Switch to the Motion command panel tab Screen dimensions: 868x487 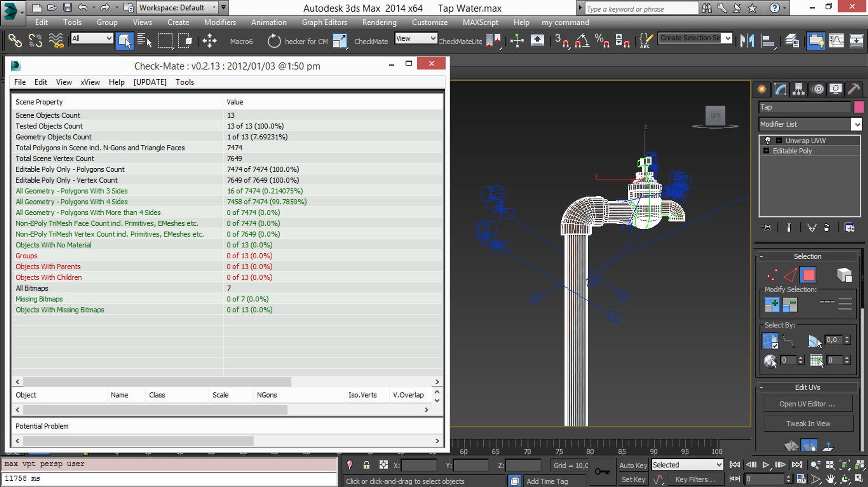(x=818, y=89)
